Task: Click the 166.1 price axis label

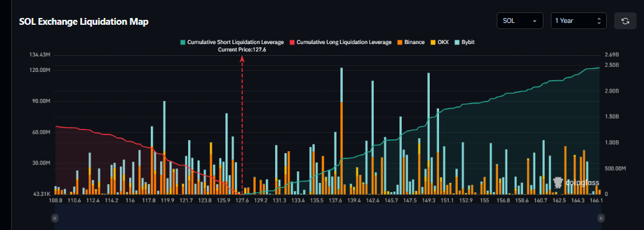Action: tap(596, 200)
